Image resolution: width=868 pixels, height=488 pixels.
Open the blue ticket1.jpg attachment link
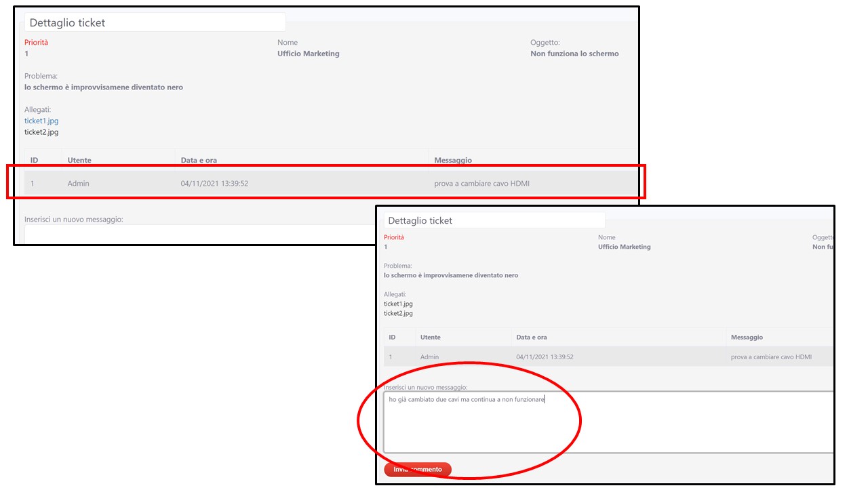[41, 121]
